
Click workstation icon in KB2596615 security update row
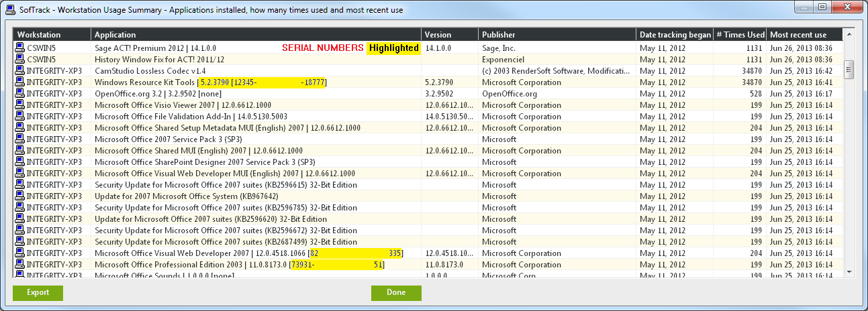(19, 185)
